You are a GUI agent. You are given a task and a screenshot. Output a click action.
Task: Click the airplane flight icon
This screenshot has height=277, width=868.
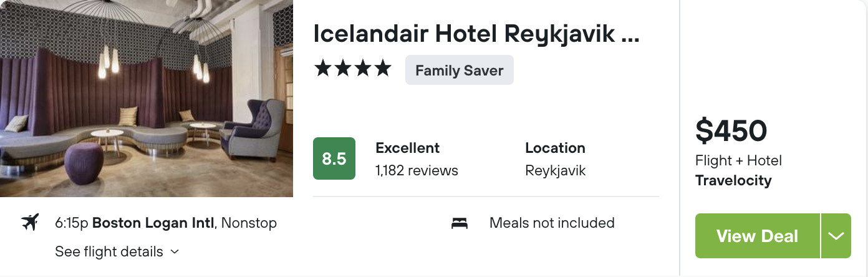click(30, 222)
